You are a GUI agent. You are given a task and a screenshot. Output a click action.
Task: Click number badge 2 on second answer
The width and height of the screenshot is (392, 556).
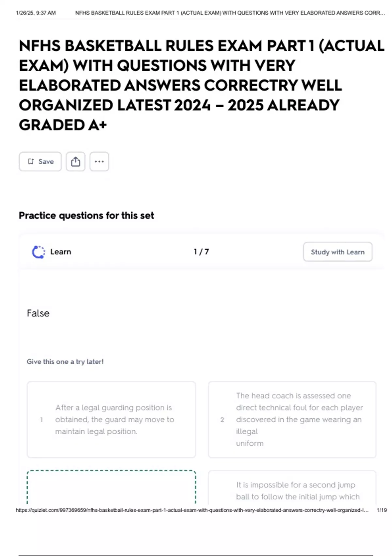(222, 420)
